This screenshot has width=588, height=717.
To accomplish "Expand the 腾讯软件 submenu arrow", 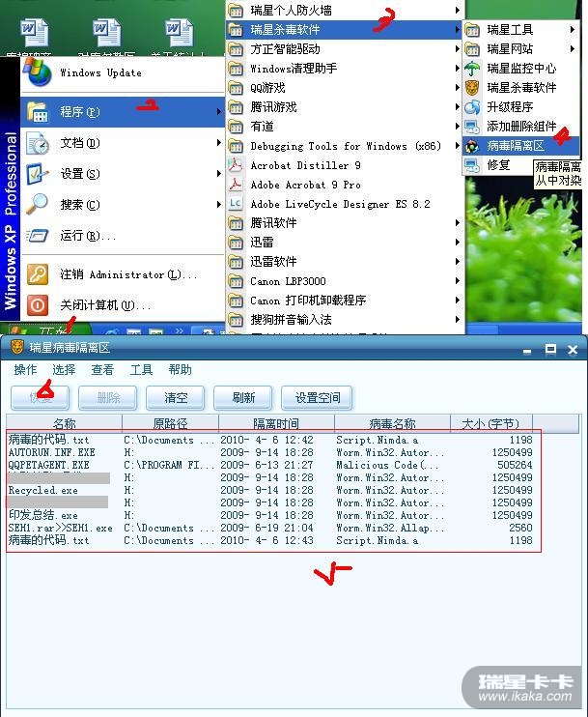I will [x=457, y=223].
